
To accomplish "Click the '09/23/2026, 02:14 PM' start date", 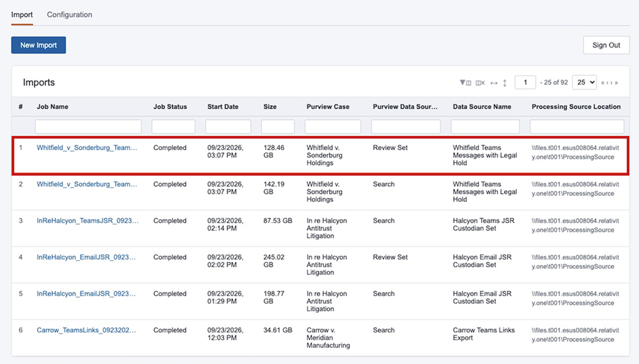I will [226, 224].
